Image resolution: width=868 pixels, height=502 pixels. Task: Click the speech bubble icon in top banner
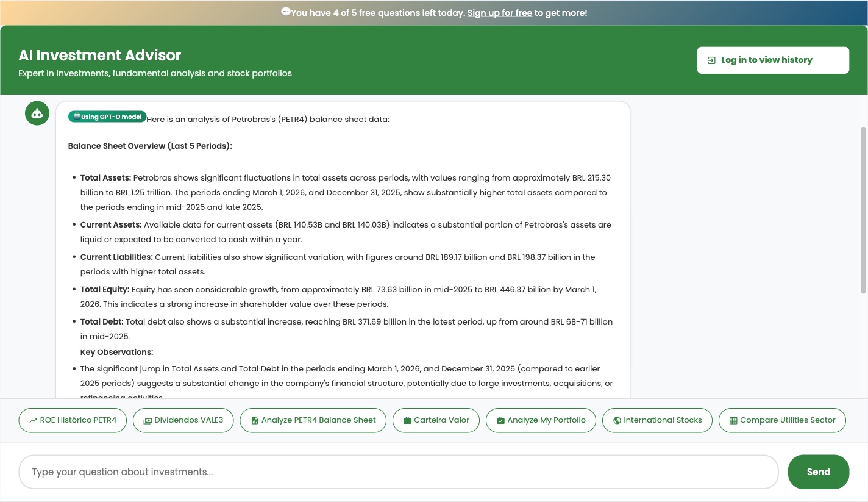click(285, 12)
